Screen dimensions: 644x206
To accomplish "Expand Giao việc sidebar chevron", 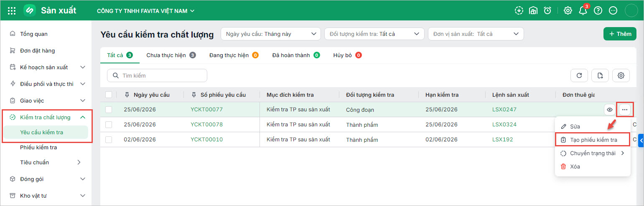I will (83, 100).
